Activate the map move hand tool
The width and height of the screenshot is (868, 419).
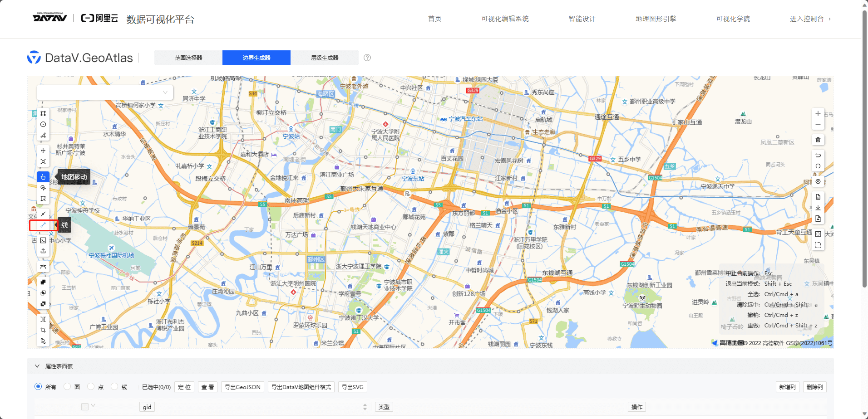[43, 177]
